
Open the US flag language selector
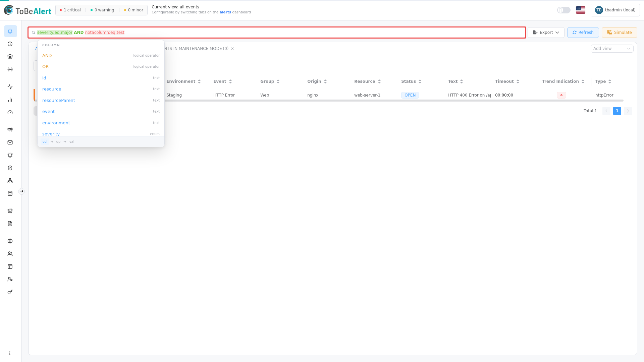click(581, 10)
